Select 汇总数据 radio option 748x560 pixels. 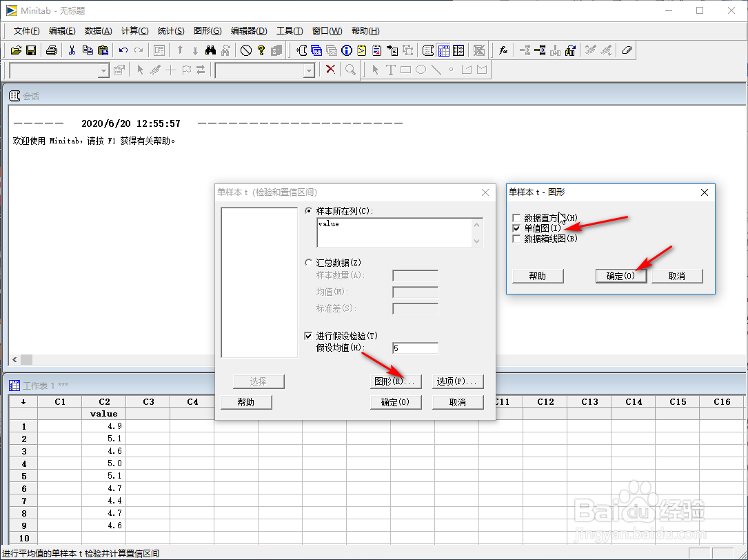click(x=309, y=263)
